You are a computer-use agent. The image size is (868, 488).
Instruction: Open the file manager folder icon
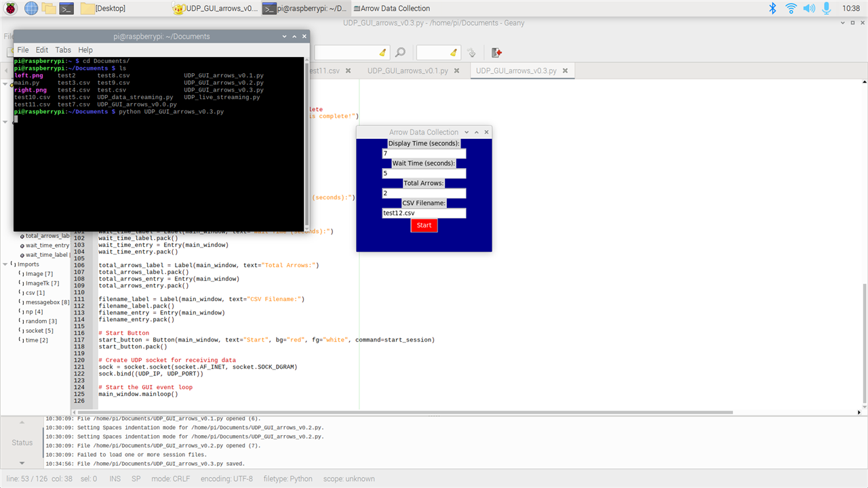49,8
